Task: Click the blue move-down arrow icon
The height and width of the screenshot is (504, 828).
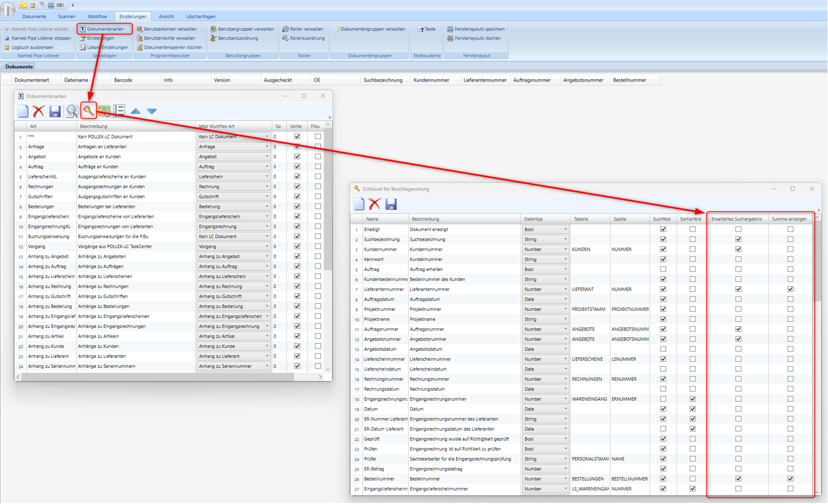Action: [x=152, y=111]
